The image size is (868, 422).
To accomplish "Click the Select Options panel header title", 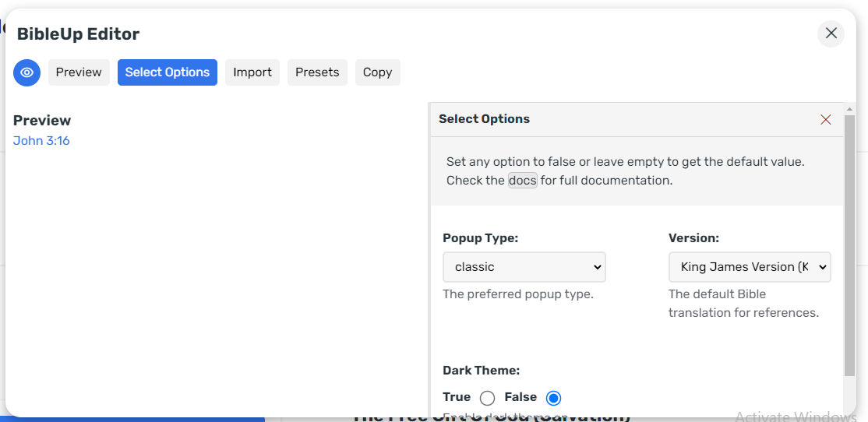I will pos(484,119).
